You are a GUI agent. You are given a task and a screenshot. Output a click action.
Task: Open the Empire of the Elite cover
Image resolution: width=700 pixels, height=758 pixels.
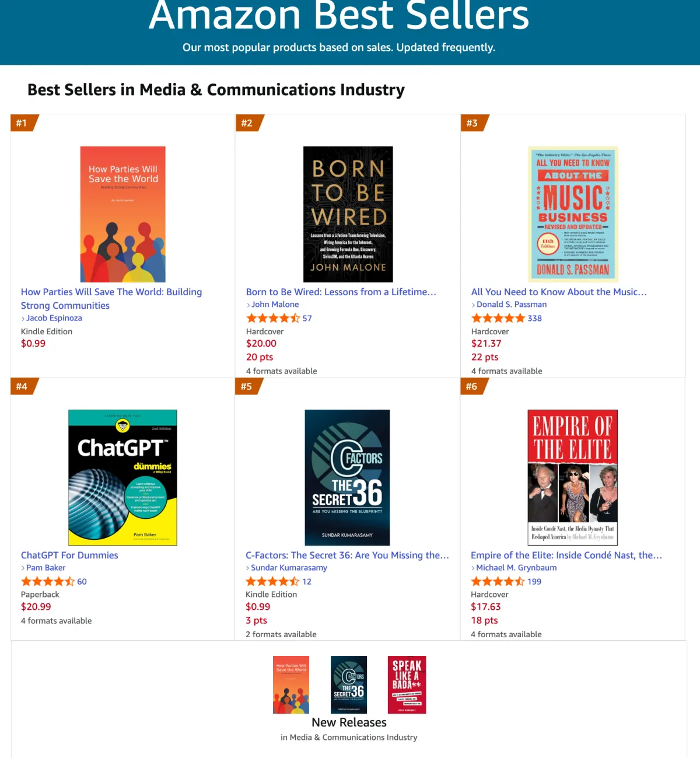[x=572, y=477]
